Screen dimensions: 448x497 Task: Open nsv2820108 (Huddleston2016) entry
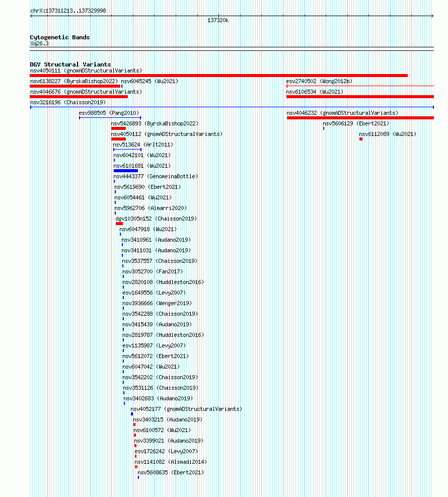[163, 282]
